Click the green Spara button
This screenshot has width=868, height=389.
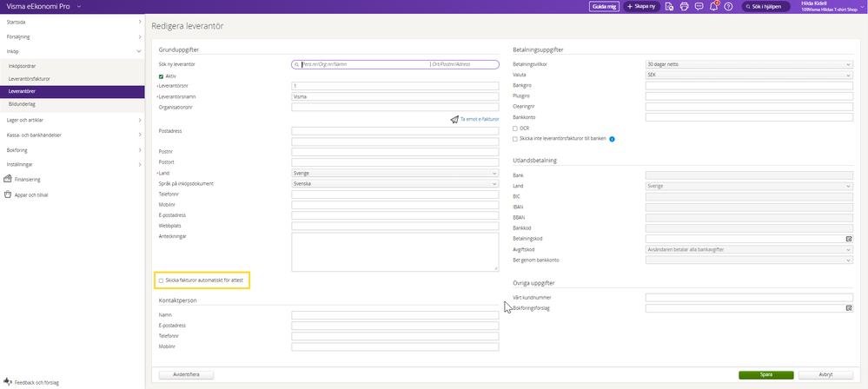(765, 375)
